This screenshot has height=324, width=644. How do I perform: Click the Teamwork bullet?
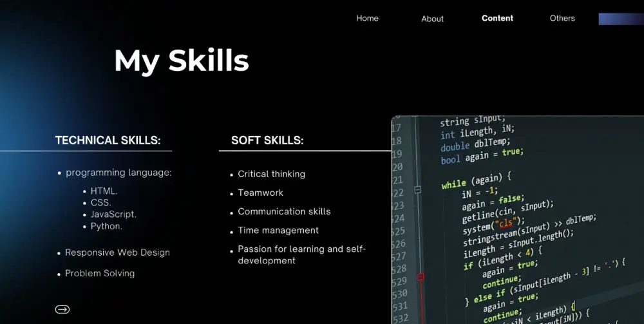click(260, 193)
